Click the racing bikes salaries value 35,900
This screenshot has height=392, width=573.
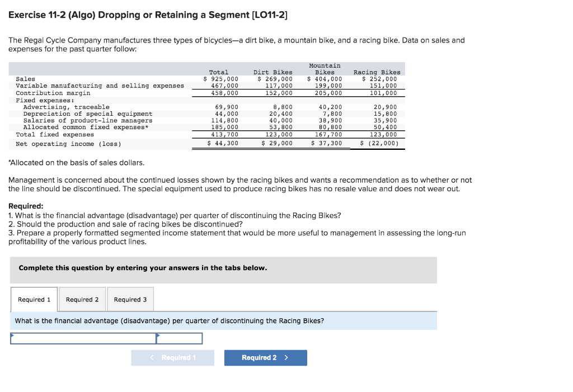tap(385, 121)
